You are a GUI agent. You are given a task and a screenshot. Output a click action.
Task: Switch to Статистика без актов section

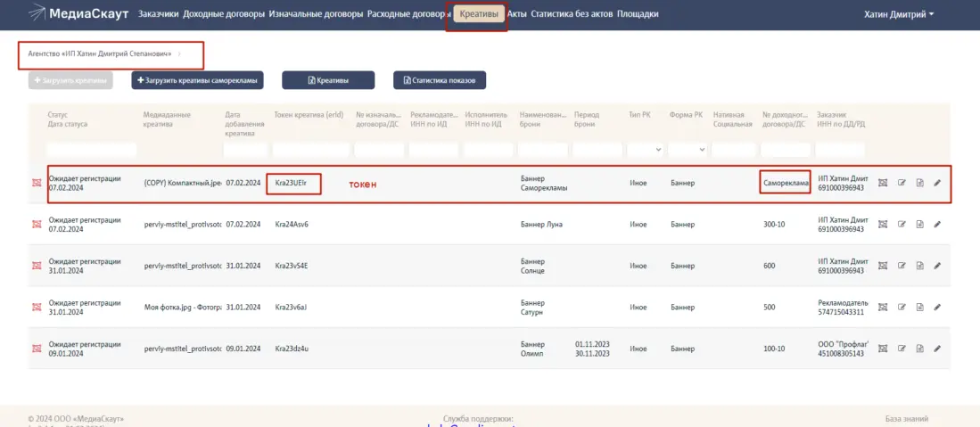571,14
